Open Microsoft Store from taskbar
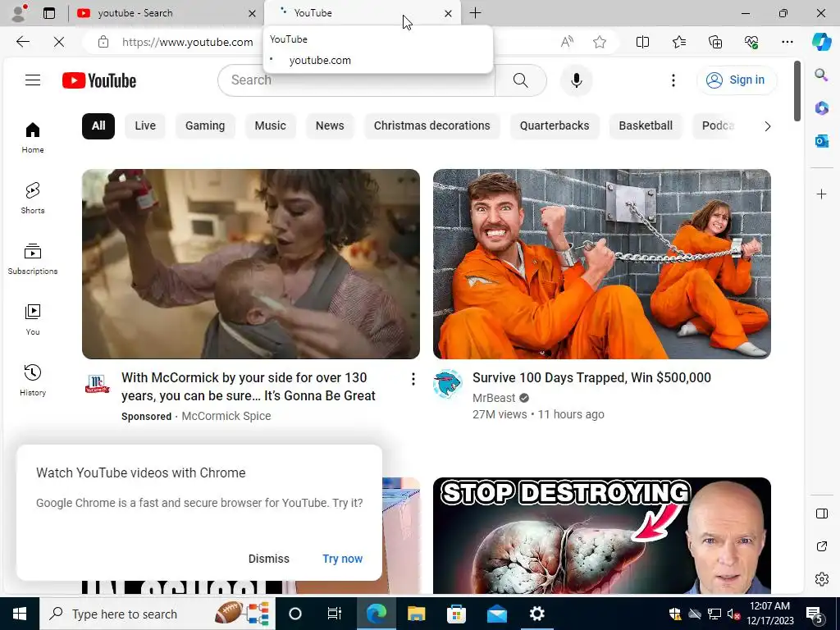Viewport: 840px width, 630px height. coord(456,614)
